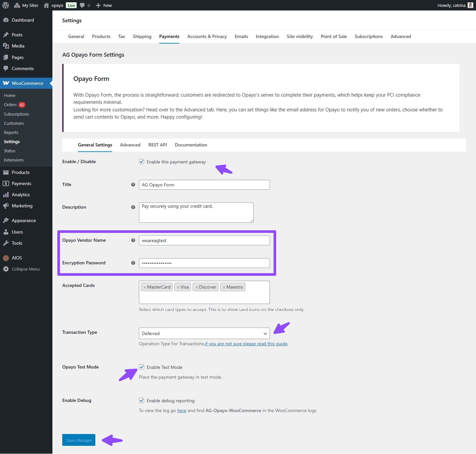Open the Integration settings tab
The height and width of the screenshot is (454, 476).
point(267,36)
